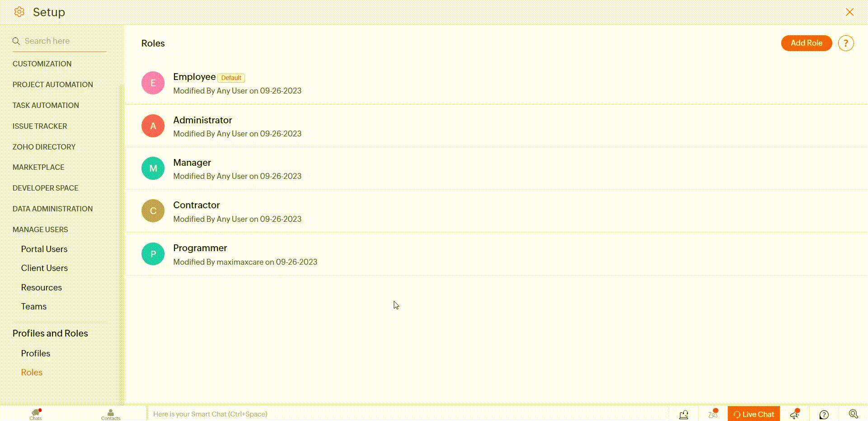Screen dimensions: 868x421
Task: Start a Live Chat session
Action: [x=754, y=414]
